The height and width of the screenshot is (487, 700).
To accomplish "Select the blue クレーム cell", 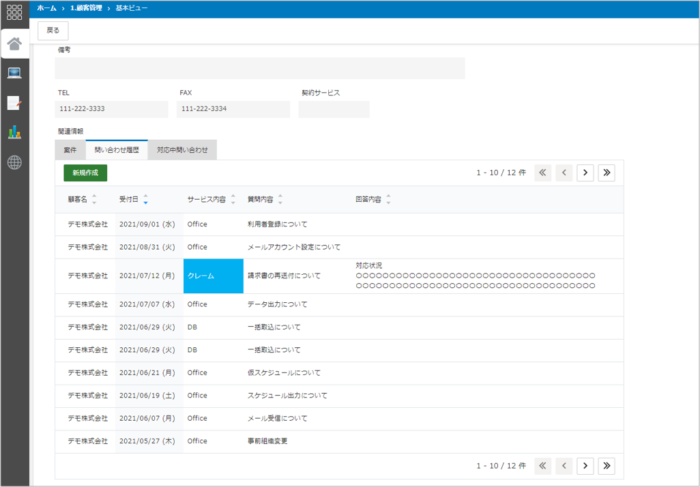I will tap(213, 276).
